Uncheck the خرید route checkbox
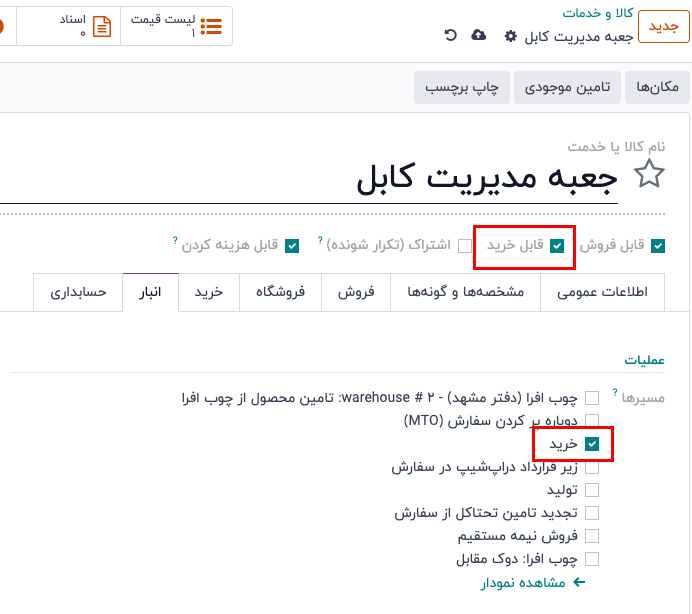 [593, 443]
